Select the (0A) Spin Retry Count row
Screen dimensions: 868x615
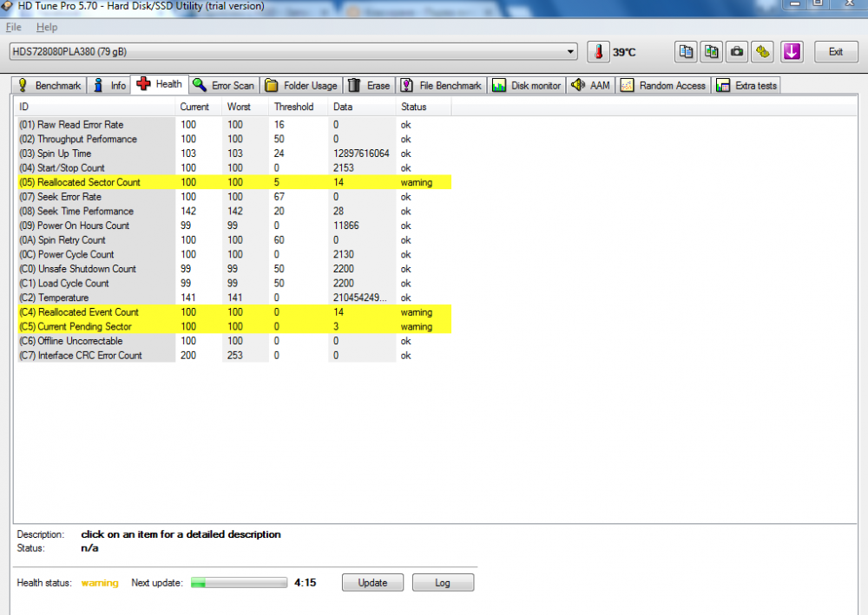234,240
